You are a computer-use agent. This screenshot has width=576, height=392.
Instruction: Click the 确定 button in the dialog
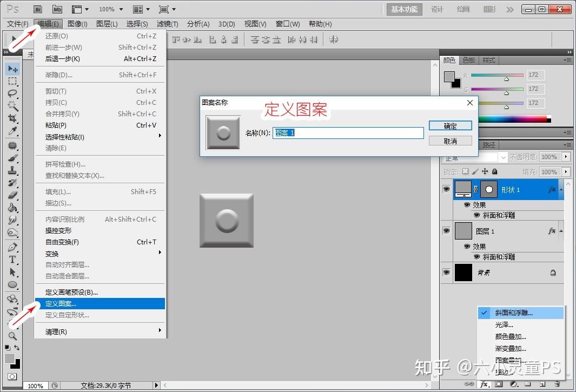tap(451, 125)
